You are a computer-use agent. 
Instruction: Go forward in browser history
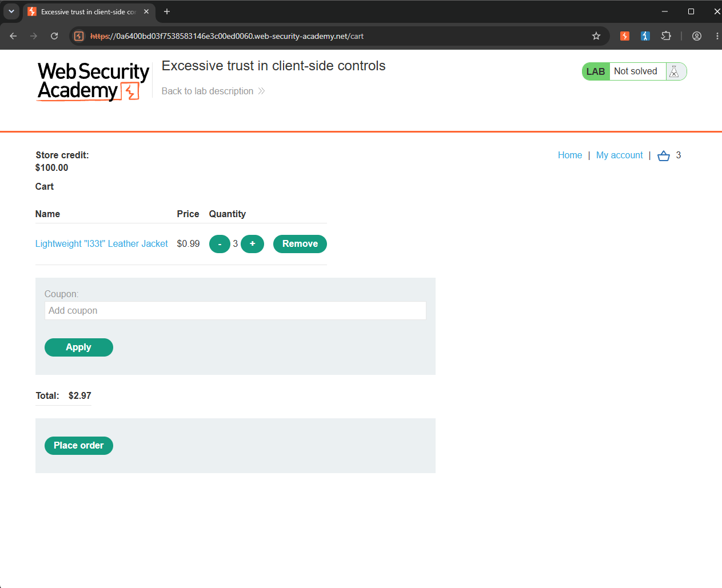click(34, 36)
